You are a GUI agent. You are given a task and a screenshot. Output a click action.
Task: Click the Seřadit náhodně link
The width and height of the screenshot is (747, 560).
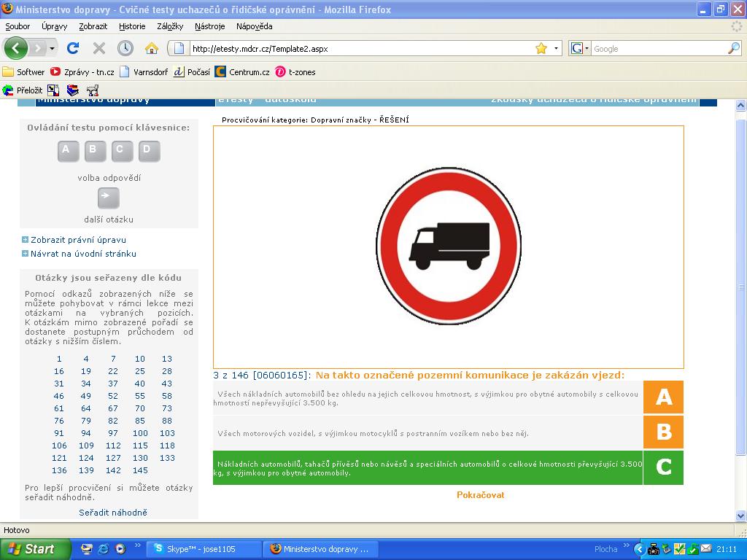[113, 513]
